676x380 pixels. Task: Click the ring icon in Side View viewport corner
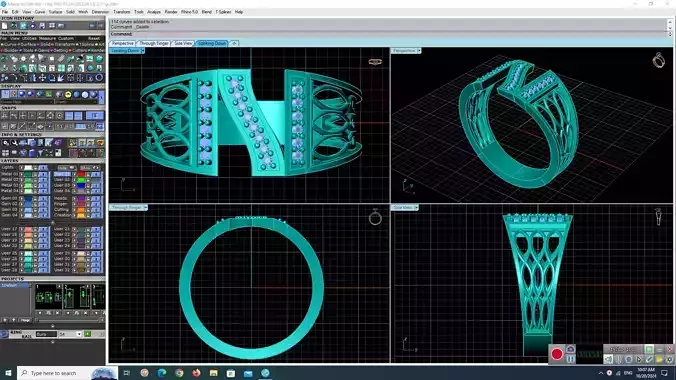point(658,217)
